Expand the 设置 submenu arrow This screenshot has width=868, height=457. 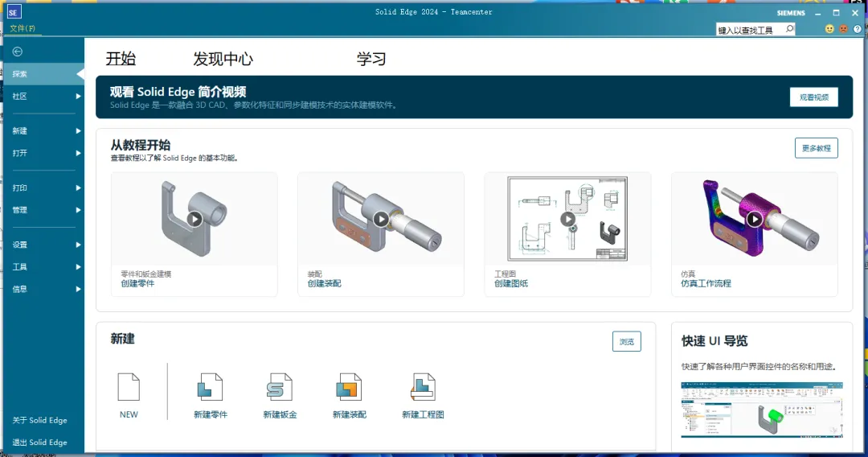[78, 245]
